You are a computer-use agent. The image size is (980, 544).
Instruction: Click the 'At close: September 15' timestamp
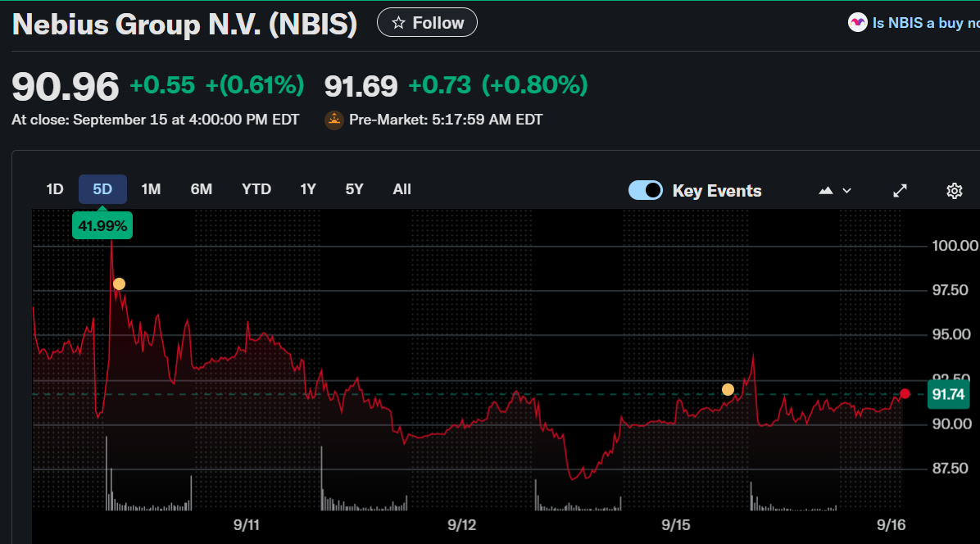(x=156, y=120)
